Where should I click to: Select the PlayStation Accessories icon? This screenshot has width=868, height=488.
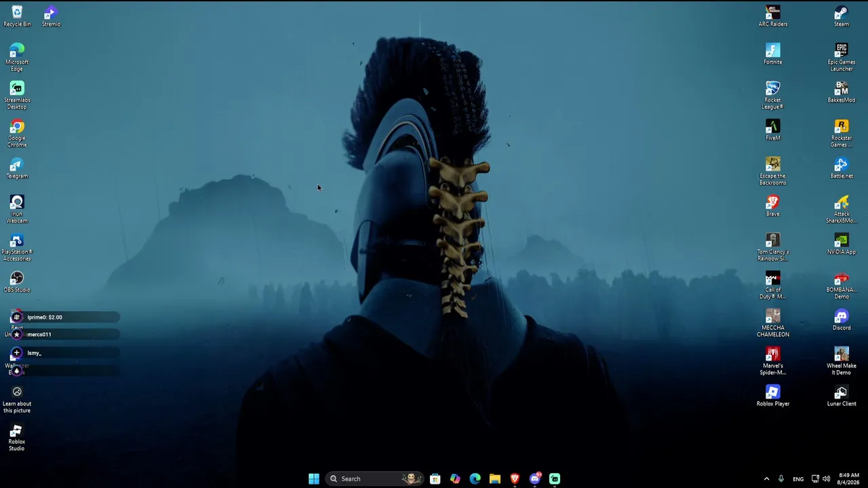click(x=17, y=247)
